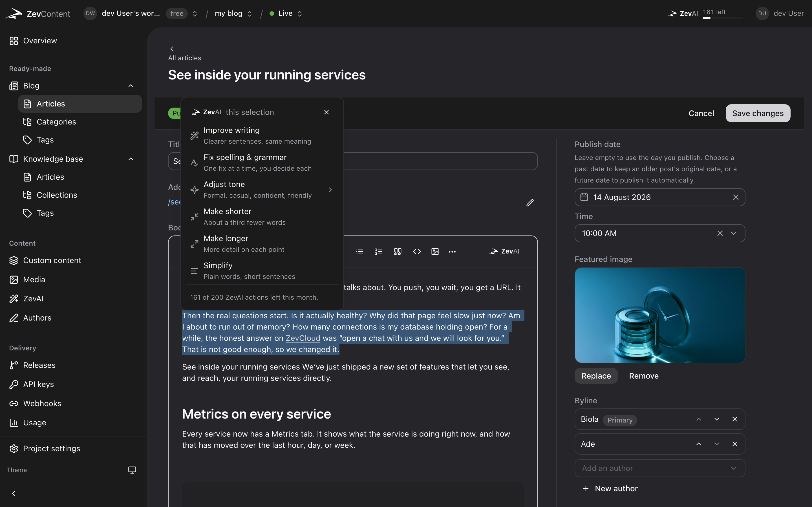
Task: Toggle the theme monitor icon
Action: [132, 470]
